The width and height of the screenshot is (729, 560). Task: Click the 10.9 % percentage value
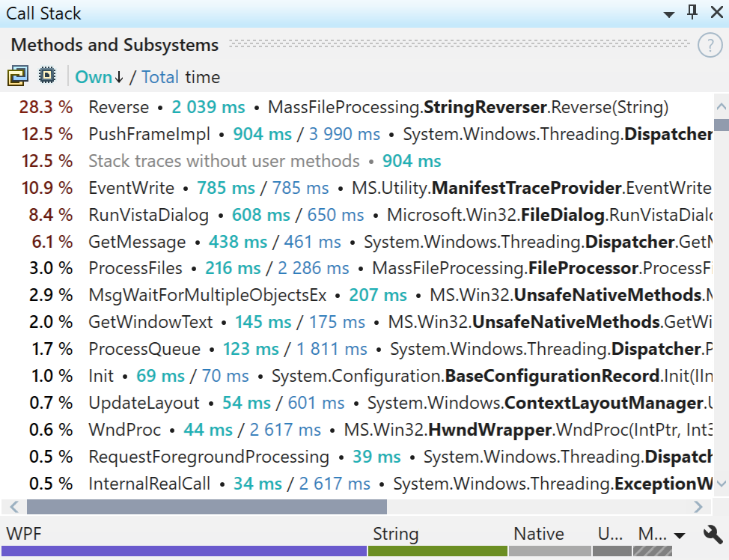46,189
